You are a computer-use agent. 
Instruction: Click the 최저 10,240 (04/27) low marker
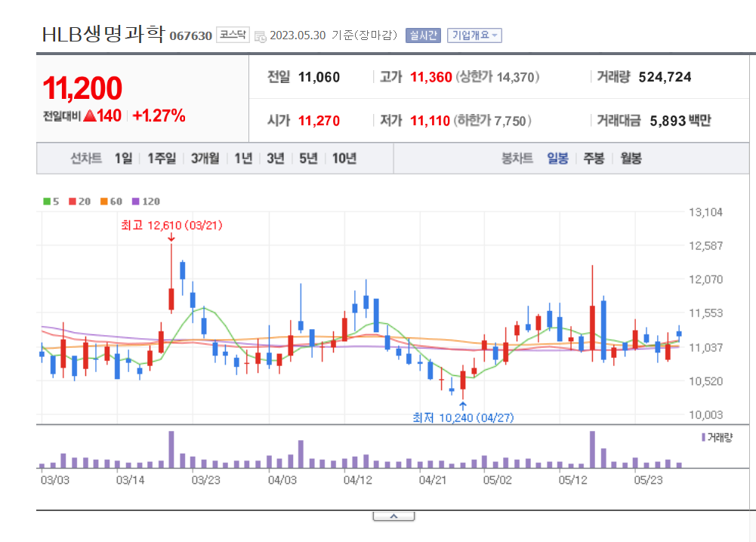tap(463, 417)
